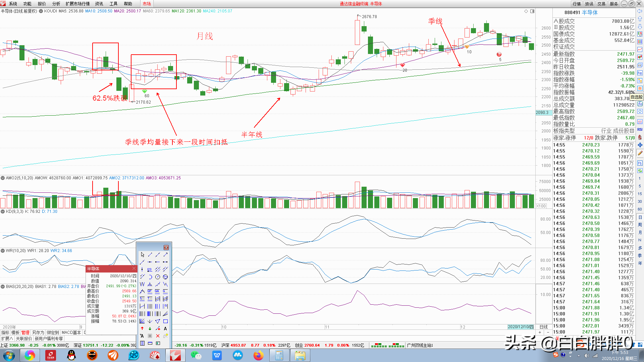
Task: Open the Firefox taskbar icon
Action: click(x=258, y=355)
